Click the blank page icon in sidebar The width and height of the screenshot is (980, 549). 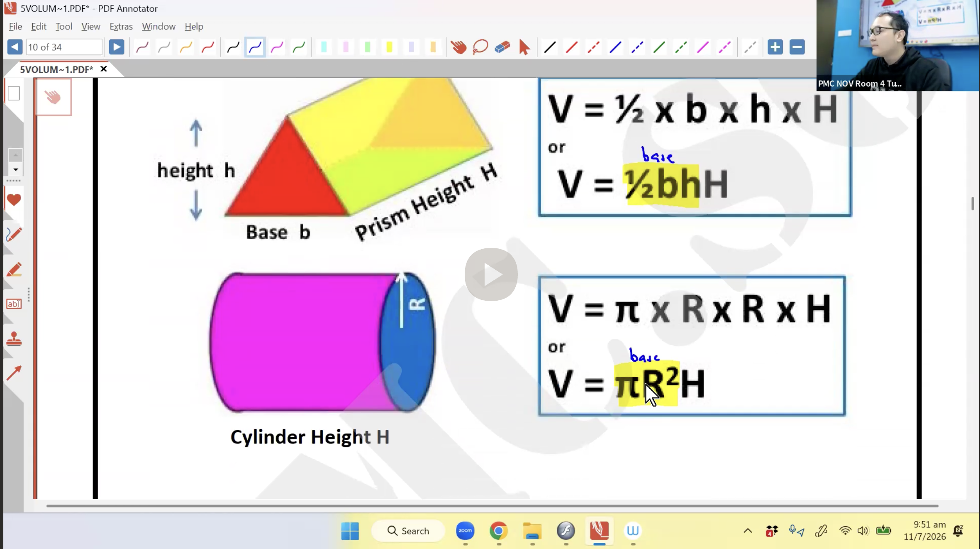(14, 93)
